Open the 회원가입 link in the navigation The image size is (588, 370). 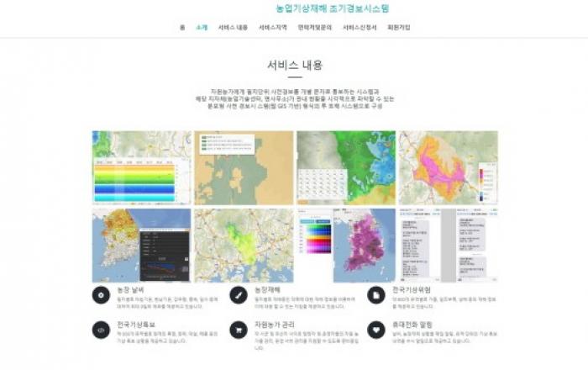click(x=400, y=27)
